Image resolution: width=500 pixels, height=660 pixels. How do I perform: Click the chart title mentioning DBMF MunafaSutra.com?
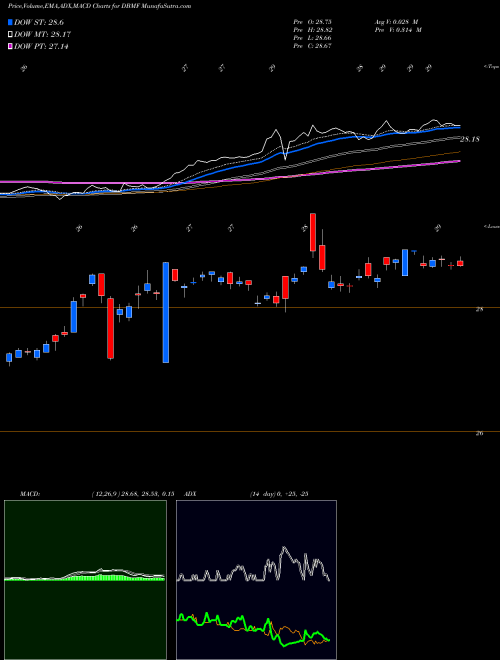(x=99, y=6)
